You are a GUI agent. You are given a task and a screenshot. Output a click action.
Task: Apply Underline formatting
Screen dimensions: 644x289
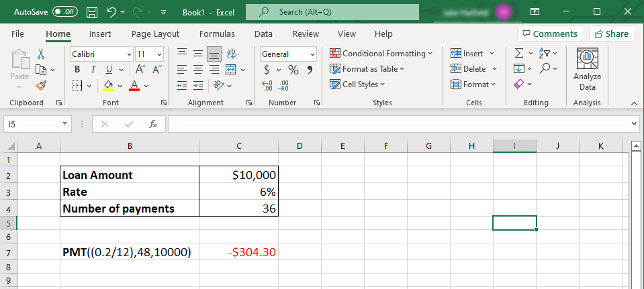click(x=109, y=69)
